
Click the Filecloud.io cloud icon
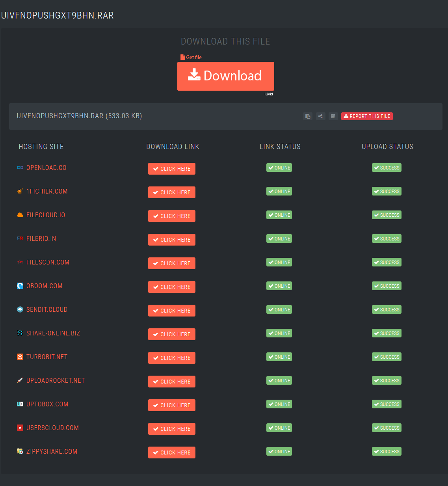tap(20, 215)
